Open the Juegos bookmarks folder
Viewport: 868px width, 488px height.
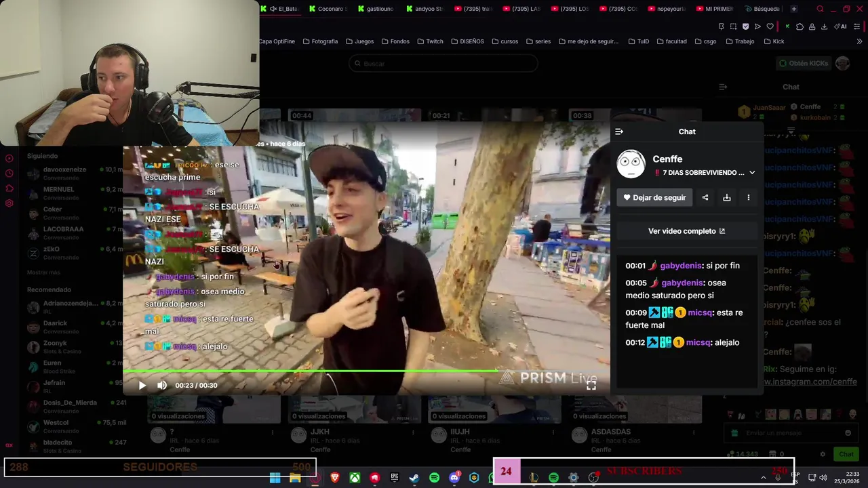click(x=359, y=41)
